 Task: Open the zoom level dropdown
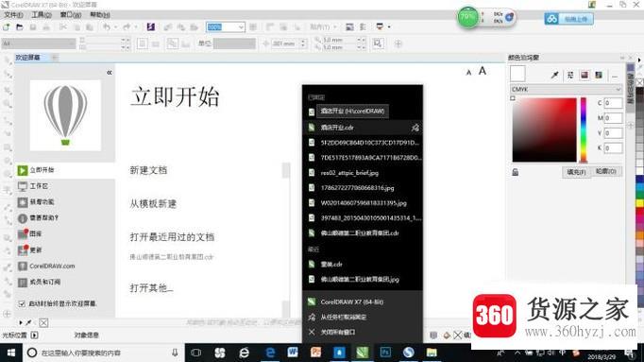click(x=241, y=27)
